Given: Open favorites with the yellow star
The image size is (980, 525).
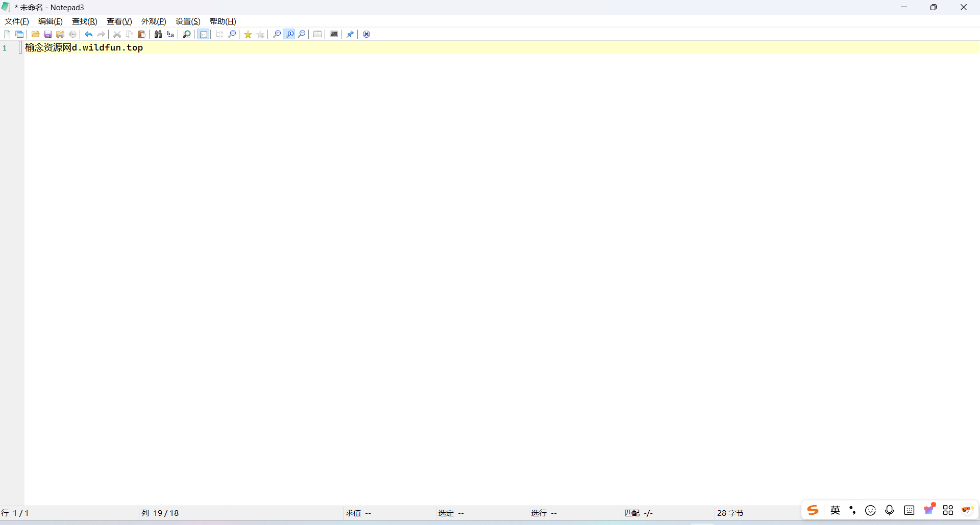Looking at the screenshot, I should [248, 34].
